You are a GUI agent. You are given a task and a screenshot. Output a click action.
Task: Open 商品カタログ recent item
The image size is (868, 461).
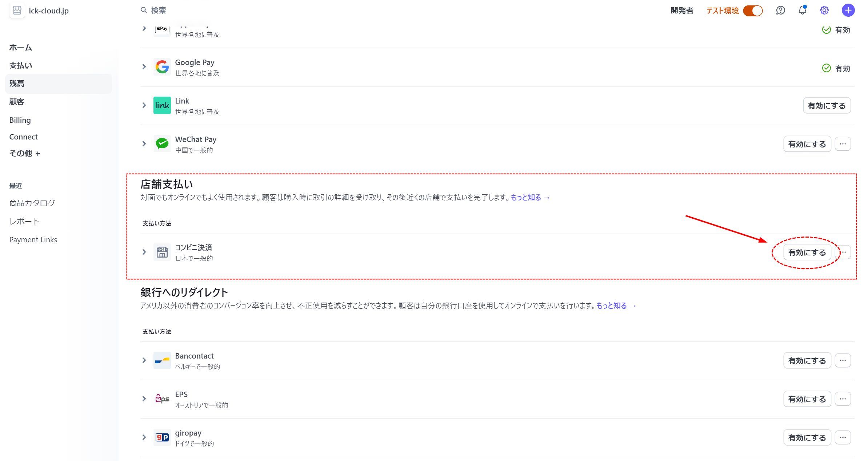click(32, 203)
